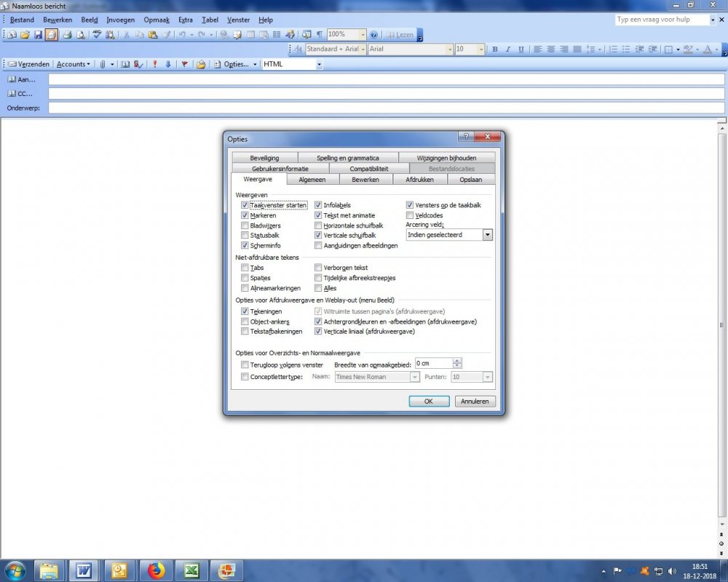728x582 pixels.
Task: Switch to the Algemeen tab
Action: [x=312, y=180]
